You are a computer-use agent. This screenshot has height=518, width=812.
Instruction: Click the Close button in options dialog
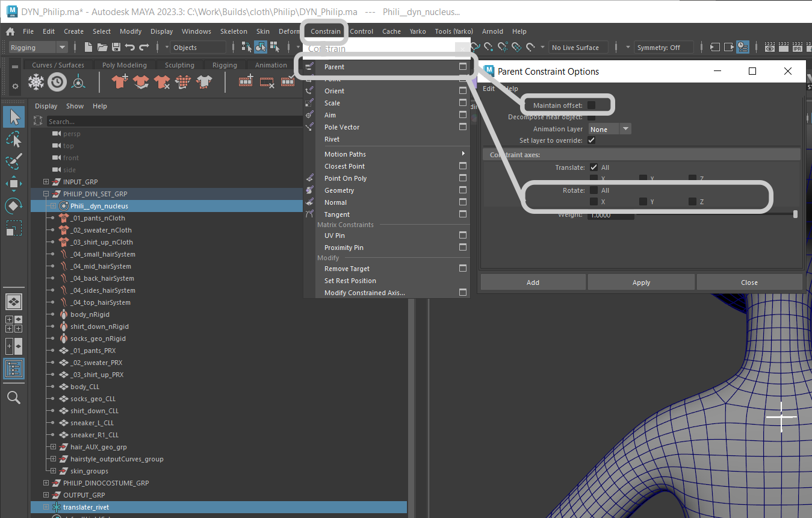(749, 282)
